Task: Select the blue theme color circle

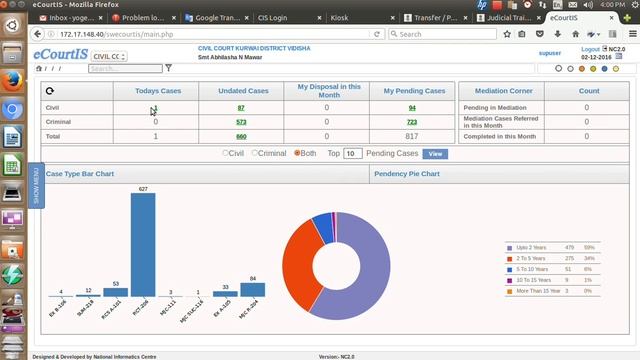Action: coord(604,69)
